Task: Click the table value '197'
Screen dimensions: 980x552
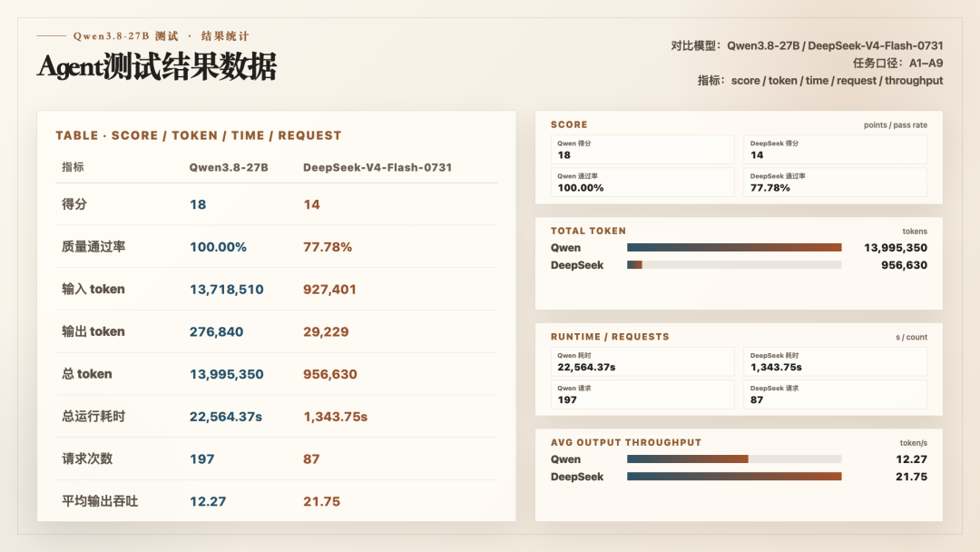Action: point(201,459)
